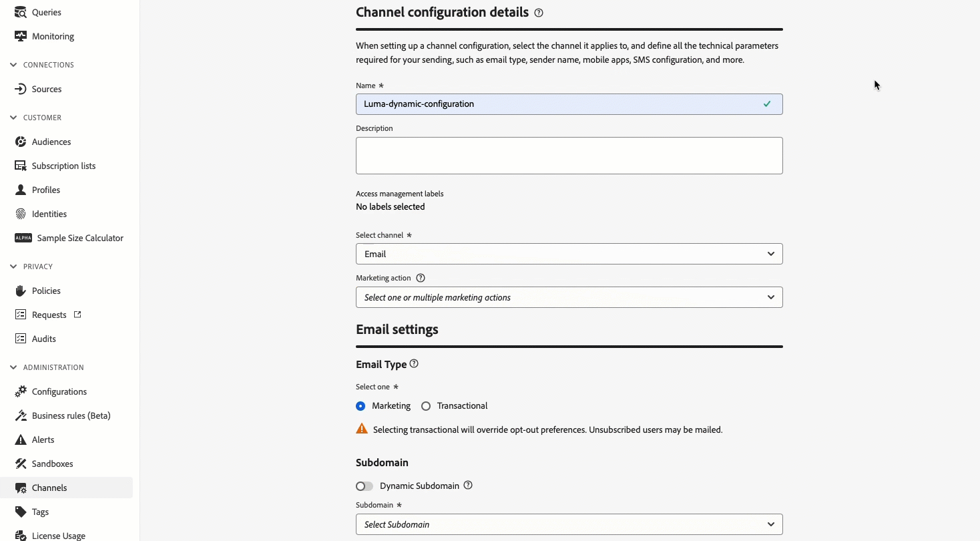Open Configurations in the sidebar
Screen dimensions: 980x541
tap(59, 391)
